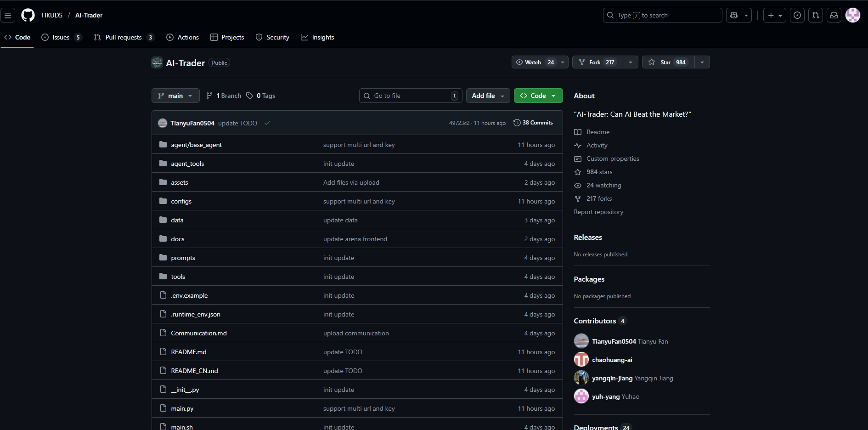View the 38 Commits history
Viewport: 868px width, 430px height.
tap(533, 123)
